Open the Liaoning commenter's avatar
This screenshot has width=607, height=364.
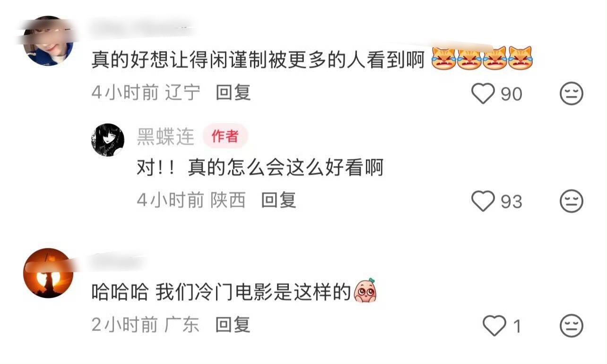48,41
